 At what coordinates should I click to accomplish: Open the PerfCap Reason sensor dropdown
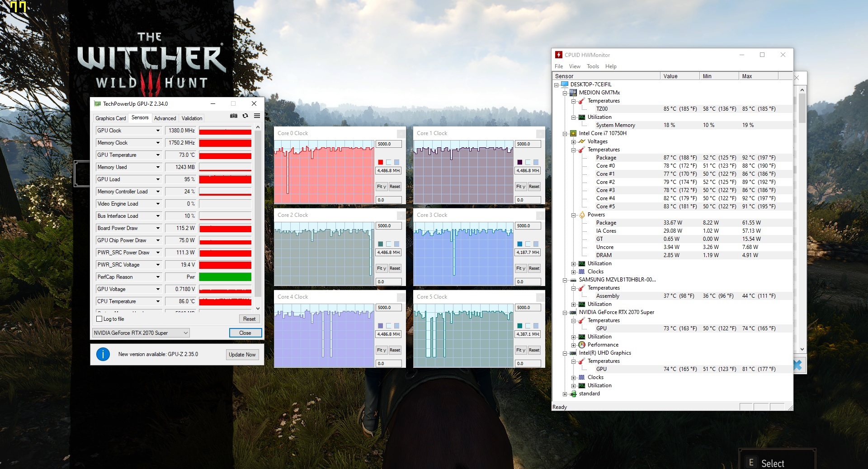pos(158,277)
